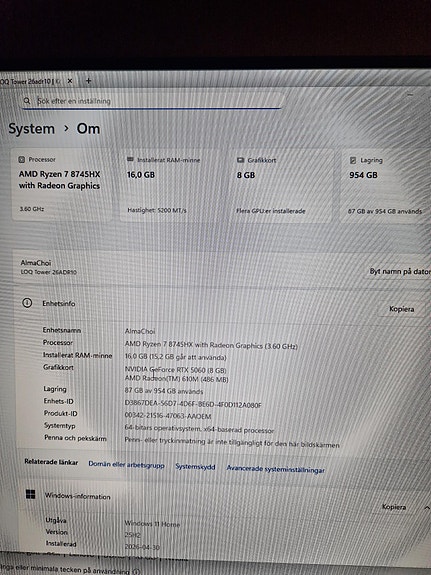
Task: Click the 16,0 GB (15,2 GB går att använda) value
Action: tap(175, 357)
